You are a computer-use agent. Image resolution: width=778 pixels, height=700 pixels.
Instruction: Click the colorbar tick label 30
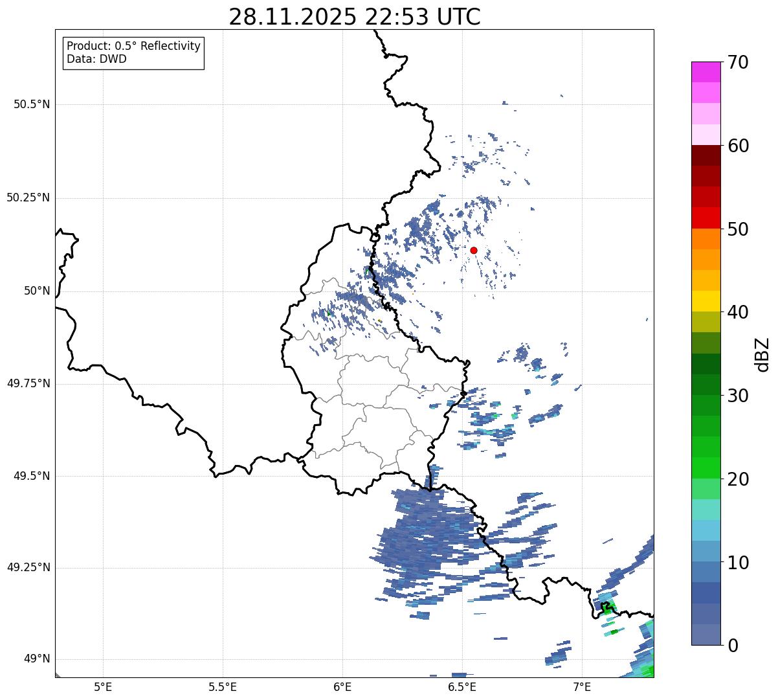[x=739, y=396]
